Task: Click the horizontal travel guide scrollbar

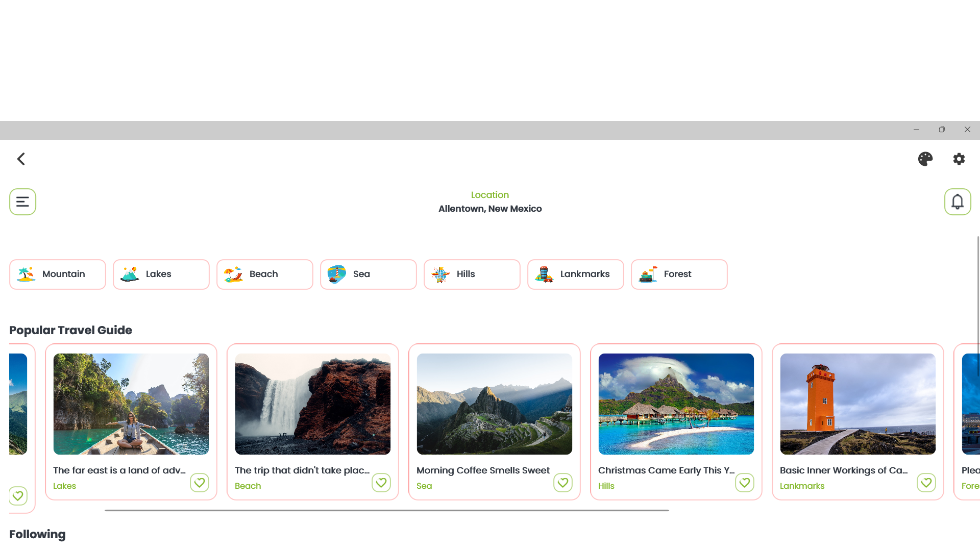Action: pyautogui.click(x=386, y=510)
